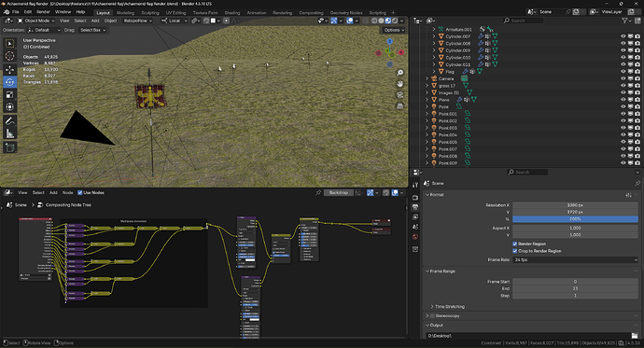
Task: Toggle visibility of Point.003 light
Action: [623, 128]
